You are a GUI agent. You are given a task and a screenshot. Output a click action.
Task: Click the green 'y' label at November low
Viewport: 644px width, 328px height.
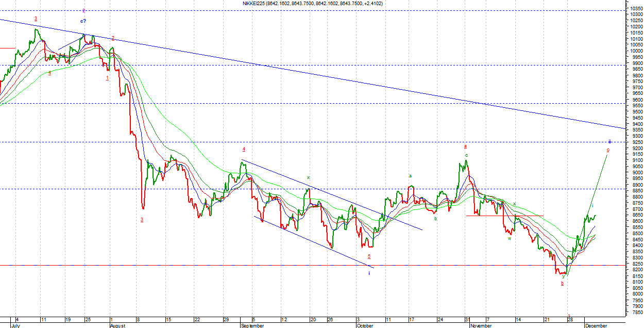pyautogui.click(x=564, y=276)
